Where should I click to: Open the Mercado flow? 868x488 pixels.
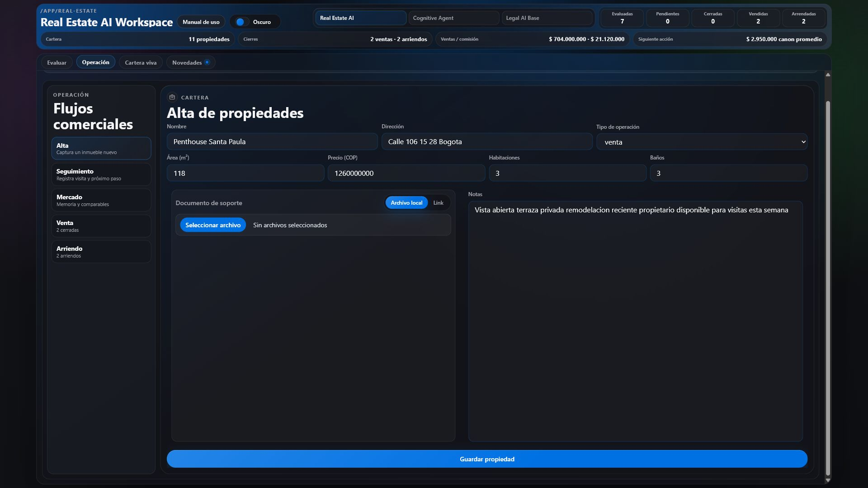click(101, 200)
